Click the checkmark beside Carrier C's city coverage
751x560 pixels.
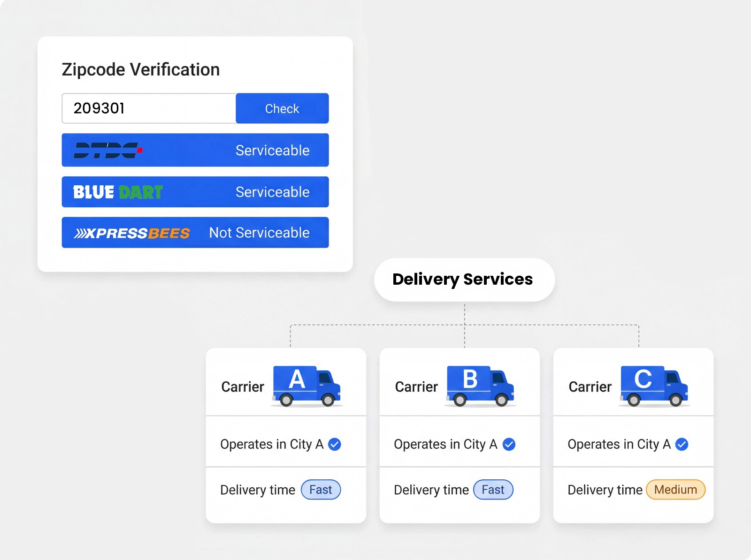(x=682, y=444)
